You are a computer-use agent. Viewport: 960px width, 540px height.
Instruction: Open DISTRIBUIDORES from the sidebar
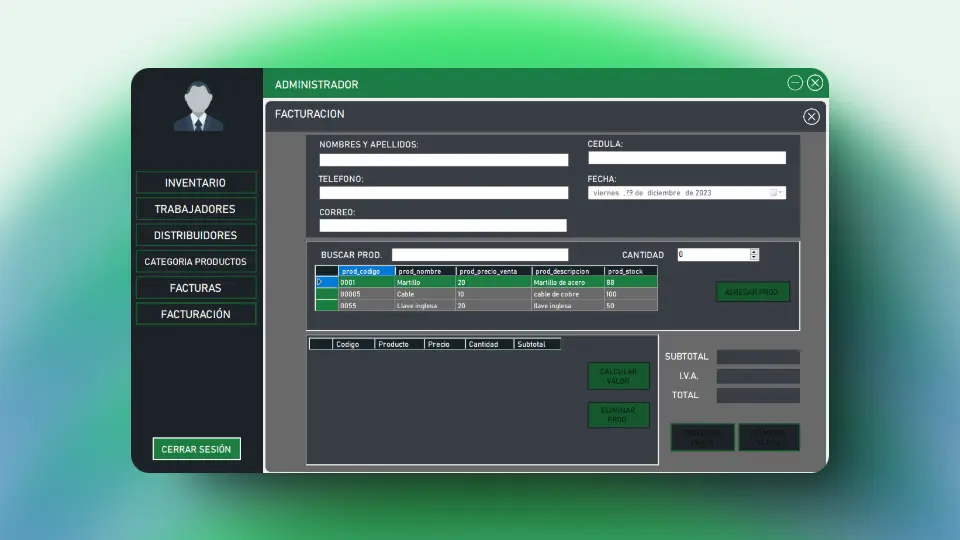[x=196, y=236]
